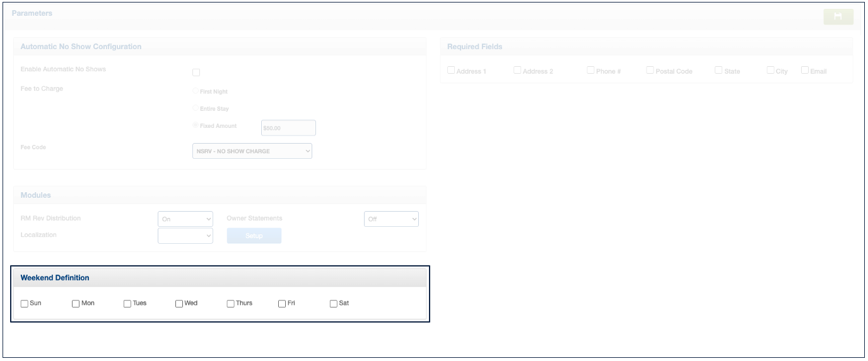
Task: Check the Mon weekend checkbox
Action: tap(76, 304)
